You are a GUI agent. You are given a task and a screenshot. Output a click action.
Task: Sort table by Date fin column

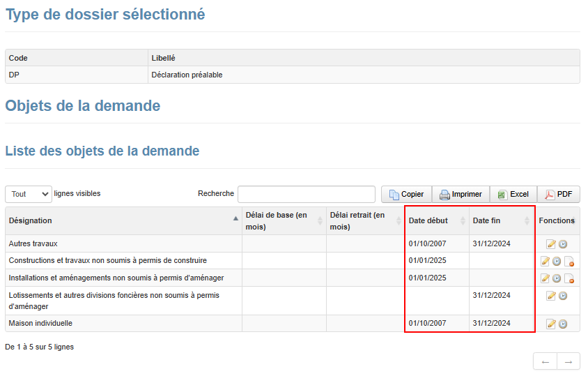(501, 220)
